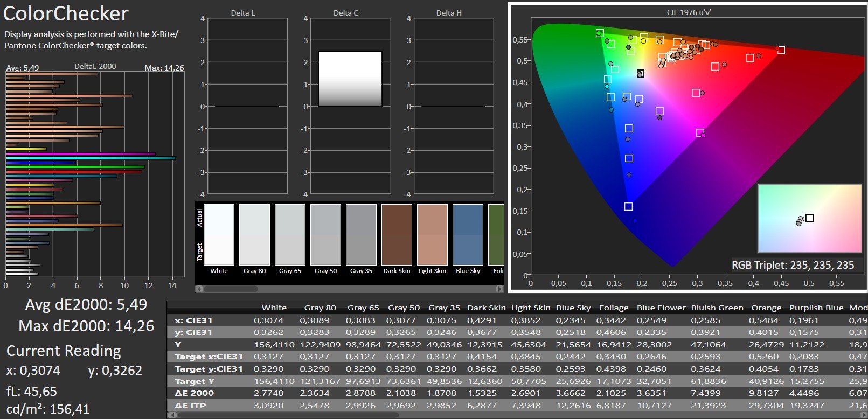The height and width of the screenshot is (419, 868).
Task: Click the Bluish Green column header
Action: click(x=717, y=308)
